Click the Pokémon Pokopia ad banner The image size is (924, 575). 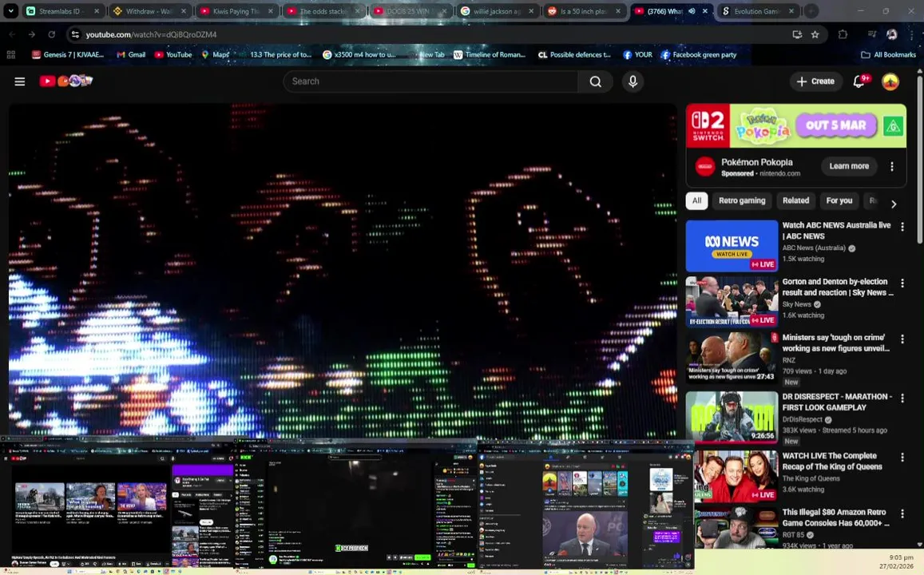pos(795,125)
